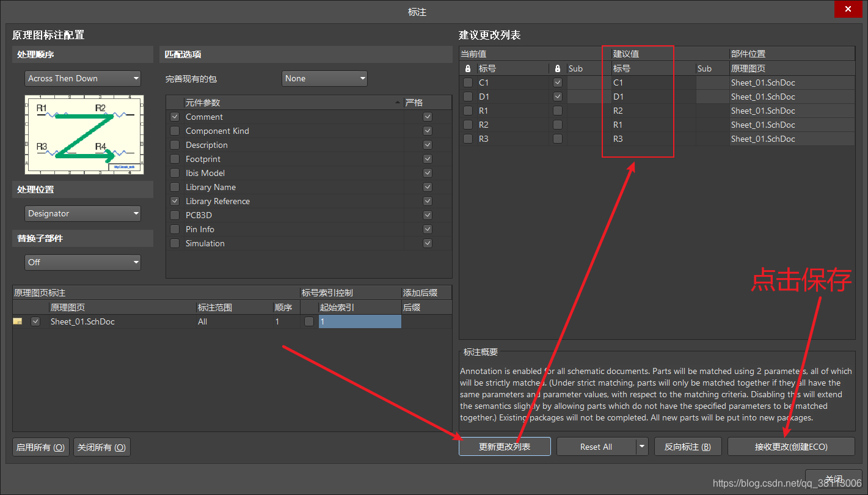Click the 元件参数 column header

click(x=294, y=103)
